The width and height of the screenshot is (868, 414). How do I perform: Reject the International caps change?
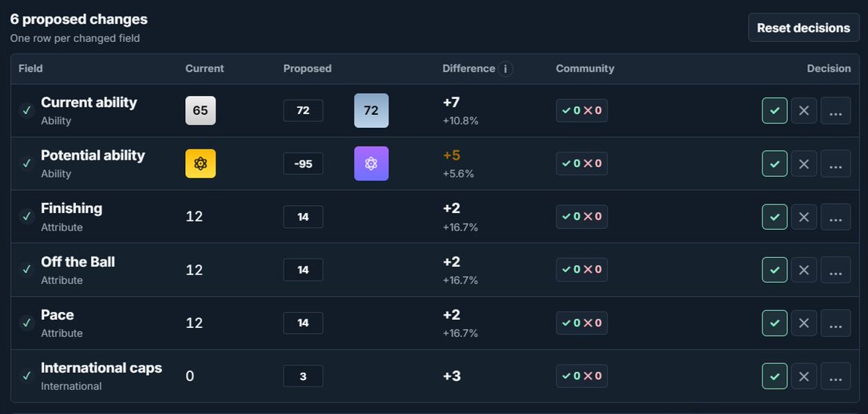[804, 376]
